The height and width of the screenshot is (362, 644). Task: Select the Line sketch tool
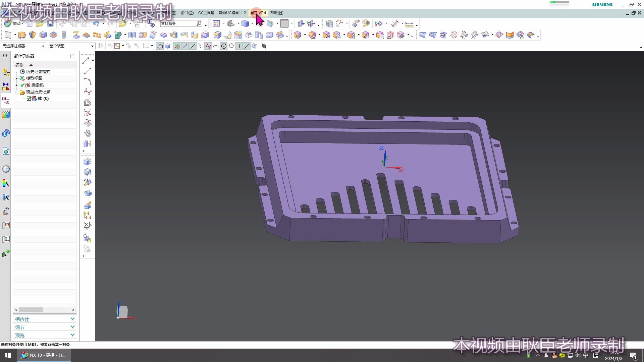point(87,71)
